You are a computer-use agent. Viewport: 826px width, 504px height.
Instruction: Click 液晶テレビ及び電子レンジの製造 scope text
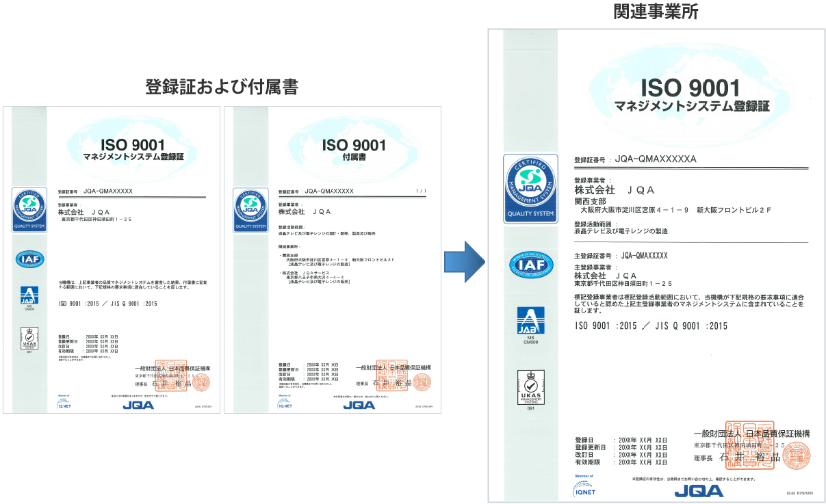[x=621, y=231]
